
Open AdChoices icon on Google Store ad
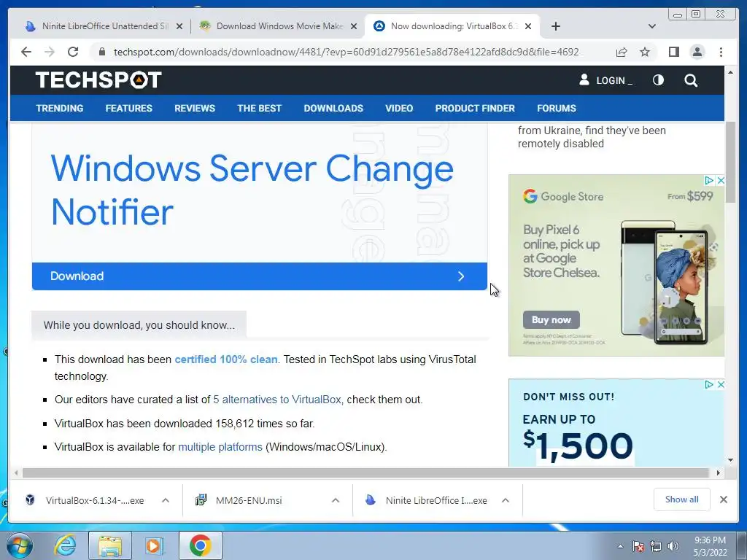709,181
